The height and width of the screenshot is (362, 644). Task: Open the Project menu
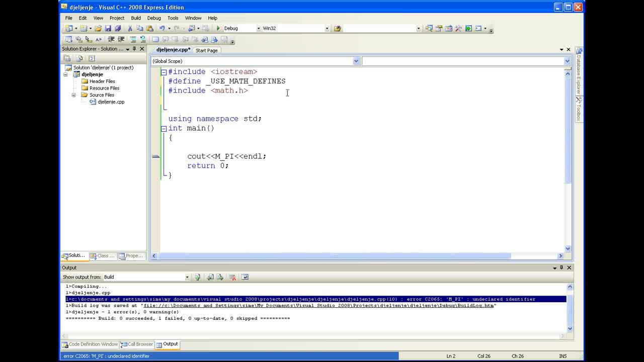click(117, 18)
